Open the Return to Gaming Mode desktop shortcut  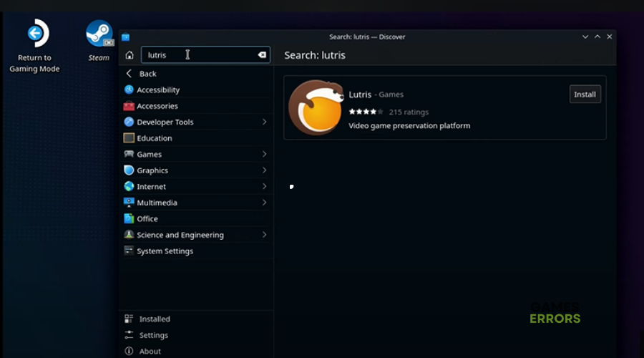coord(34,46)
